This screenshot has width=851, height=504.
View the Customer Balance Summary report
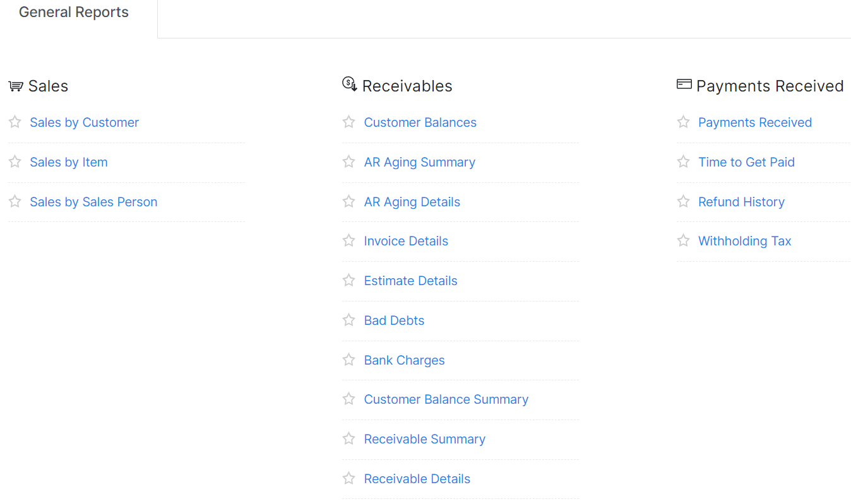tap(446, 399)
